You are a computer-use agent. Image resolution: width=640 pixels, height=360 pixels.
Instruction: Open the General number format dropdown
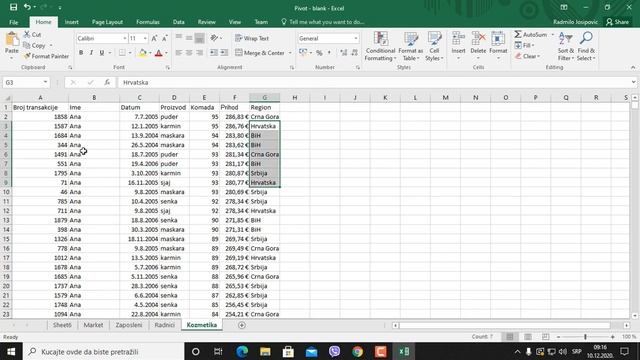coord(356,38)
